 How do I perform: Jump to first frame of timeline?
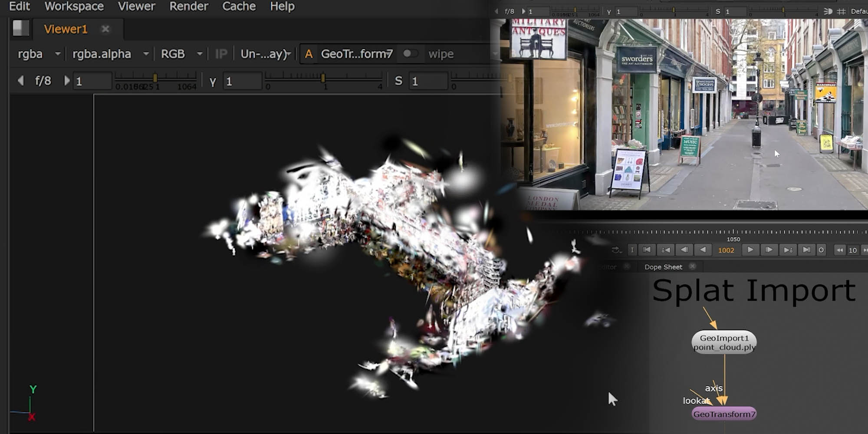click(x=647, y=250)
